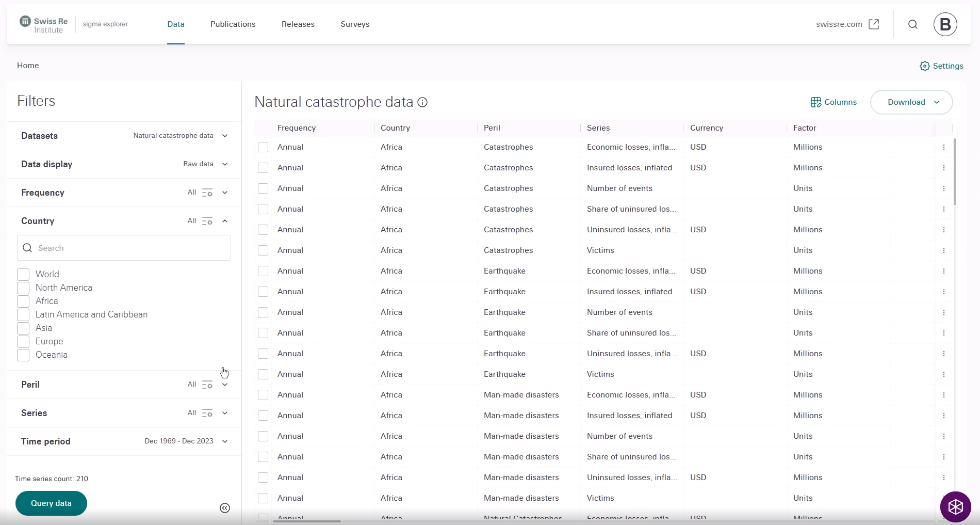This screenshot has width=980, height=525.
Task: Select the Insured losses Catastrophes row checkbox
Action: [x=263, y=168]
